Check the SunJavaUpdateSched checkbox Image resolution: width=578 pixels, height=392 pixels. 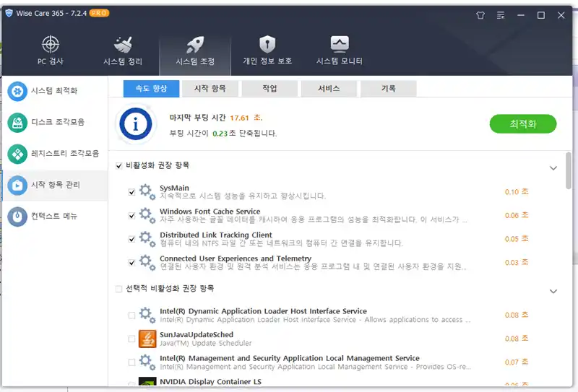pos(131,339)
